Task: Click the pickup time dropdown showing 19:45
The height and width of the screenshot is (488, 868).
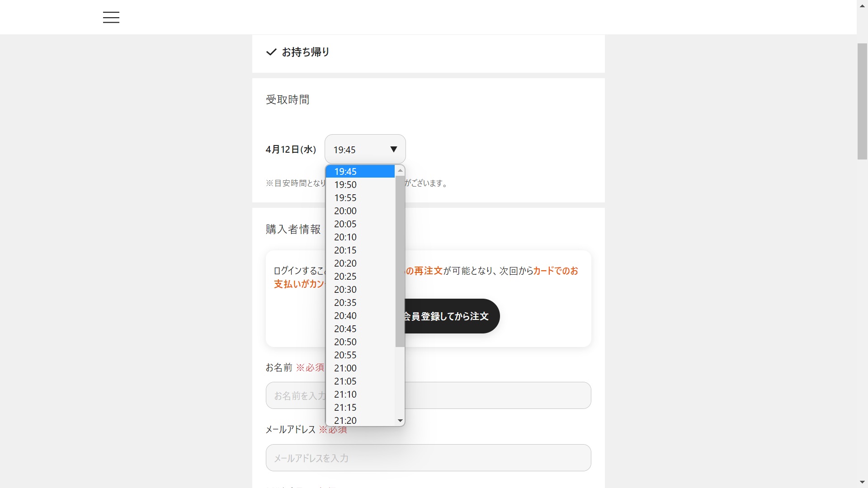Action: pos(365,149)
